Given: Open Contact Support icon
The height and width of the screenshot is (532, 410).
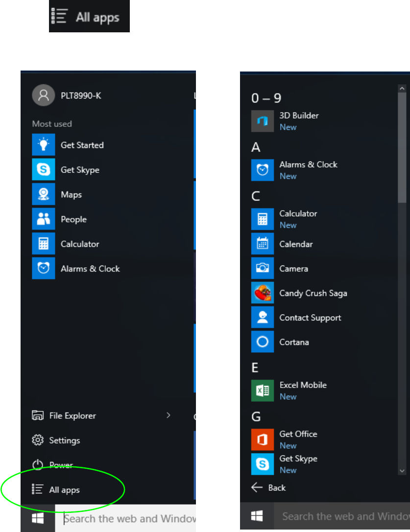Looking at the screenshot, I should tap(263, 317).
